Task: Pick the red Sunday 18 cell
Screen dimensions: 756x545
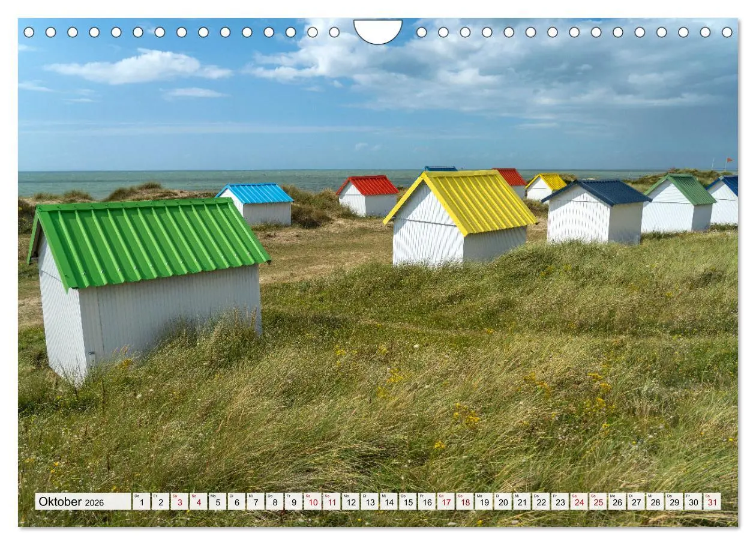Action: point(464,502)
